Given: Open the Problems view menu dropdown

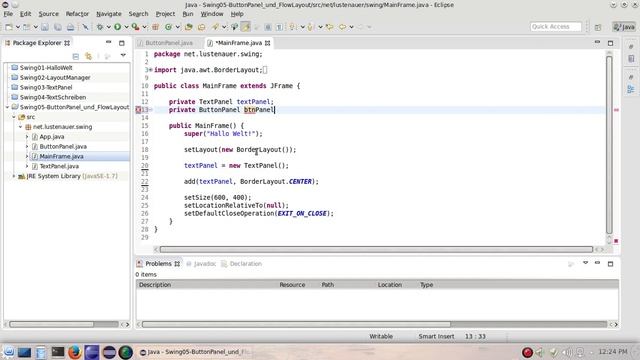Looking at the screenshot, I should coord(585,263).
